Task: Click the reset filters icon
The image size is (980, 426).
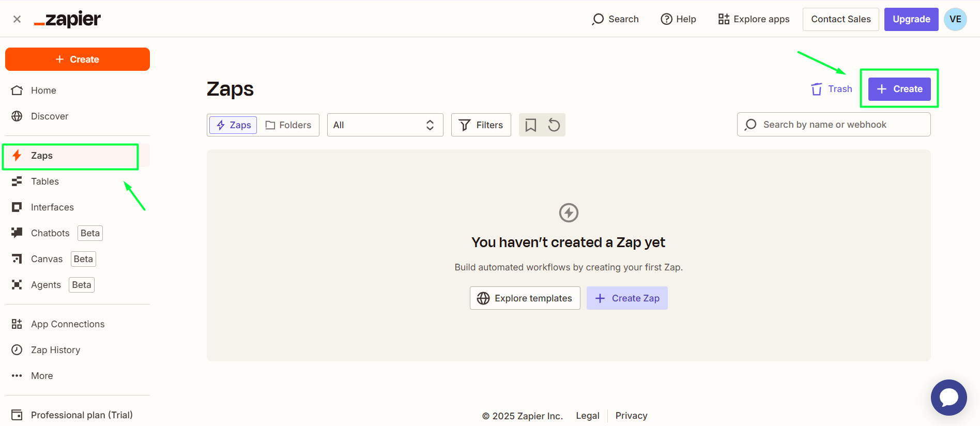Action: [x=554, y=125]
